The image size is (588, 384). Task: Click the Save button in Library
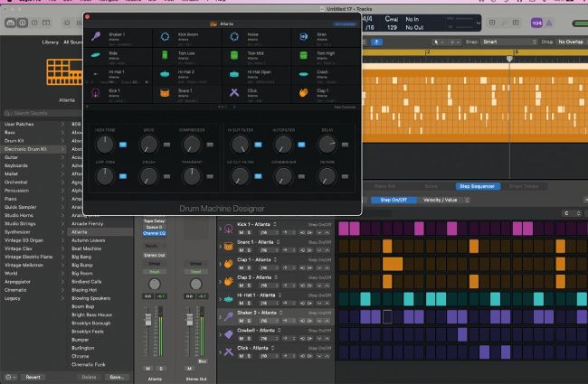pyautogui.click(x=117, y=378)
